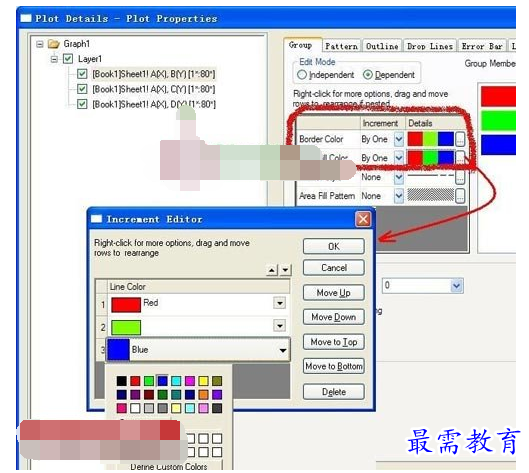Pick orange in the color palette popup
This screenshot has width=529, height=473.
(203, 394)
